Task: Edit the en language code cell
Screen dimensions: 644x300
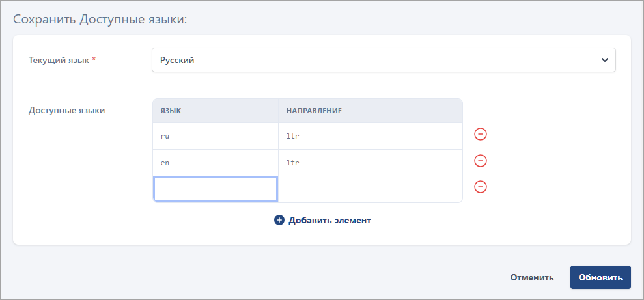Action: (x=215, y=163)
